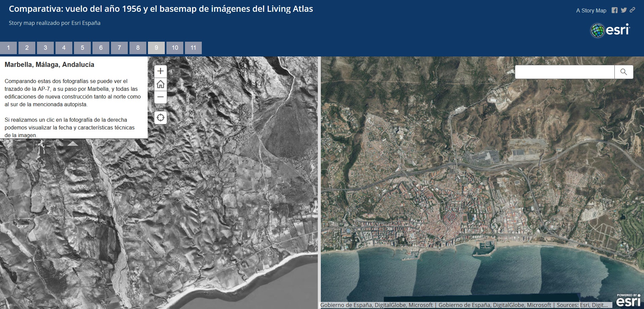This screenshot has width=644, height=309.
Task: Open the A Story Map link
Action: [591, 10]
